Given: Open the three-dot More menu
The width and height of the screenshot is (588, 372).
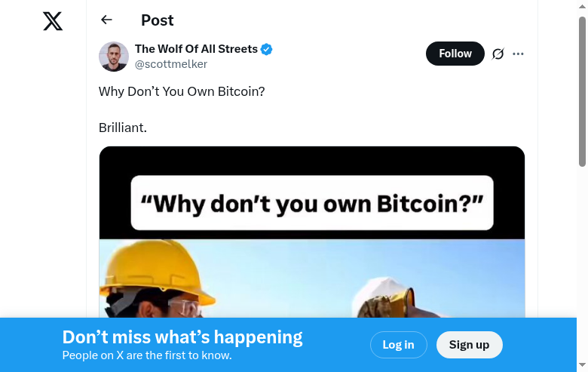Looking at the screenshot, I should click(x=518, y=54).
